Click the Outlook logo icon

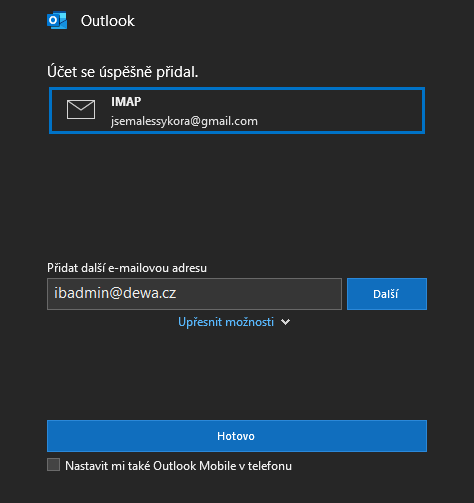pyautogui.click(x=57, y=21)
